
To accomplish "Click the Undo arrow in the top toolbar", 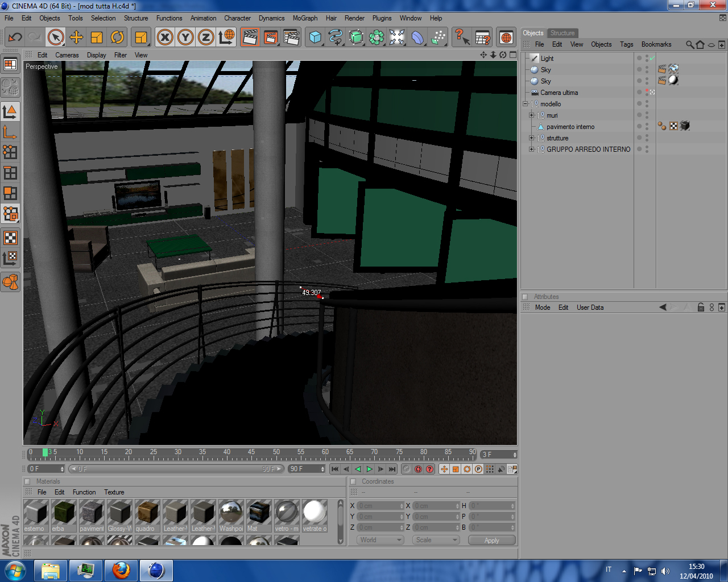I will pos(15,38).
